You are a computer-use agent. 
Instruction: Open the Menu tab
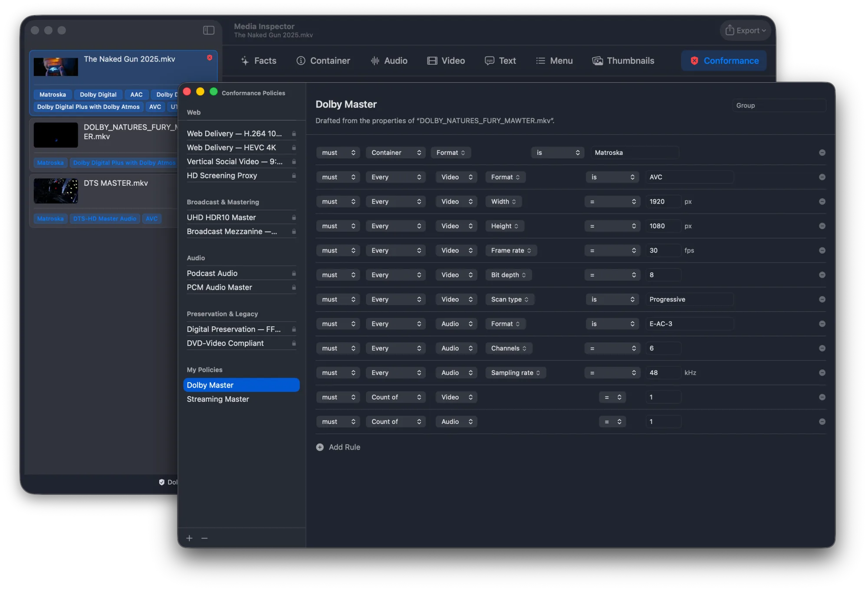coord(554,61)
